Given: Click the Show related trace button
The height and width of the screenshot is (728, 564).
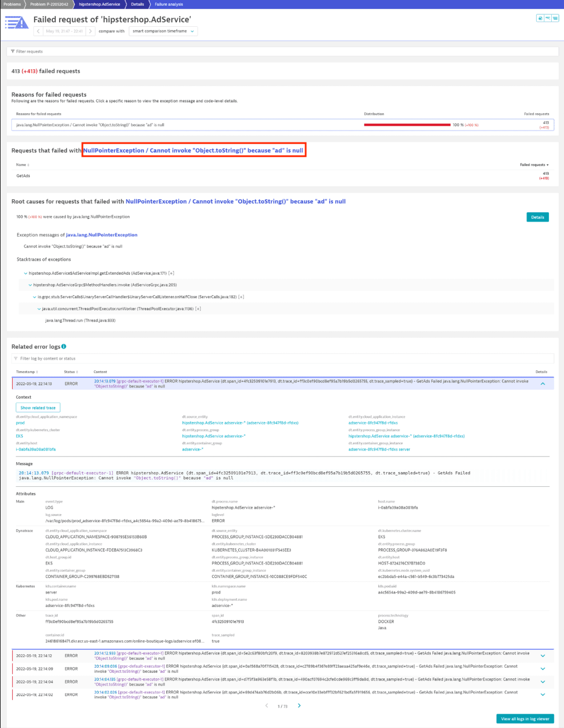Looking at the screenshot, I should (x=38, y=408).
